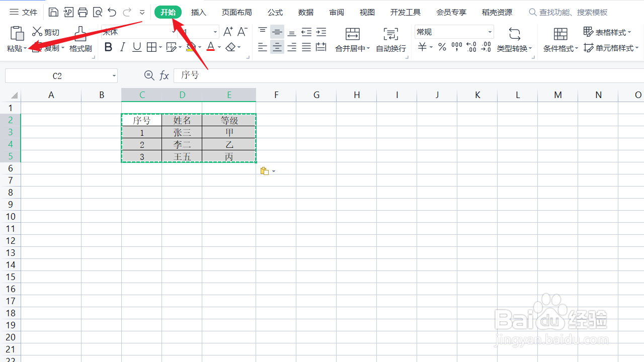This screenshot has width=644, height=362.
Task: Open the number format (常规) dropdown
Action: pyautogui.click(x=490, y=32)
